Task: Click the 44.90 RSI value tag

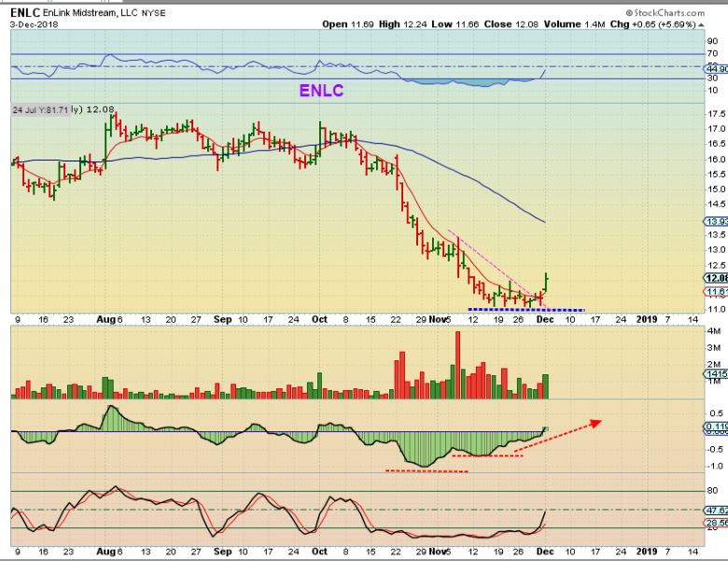Action: click(x=717, y=69)
